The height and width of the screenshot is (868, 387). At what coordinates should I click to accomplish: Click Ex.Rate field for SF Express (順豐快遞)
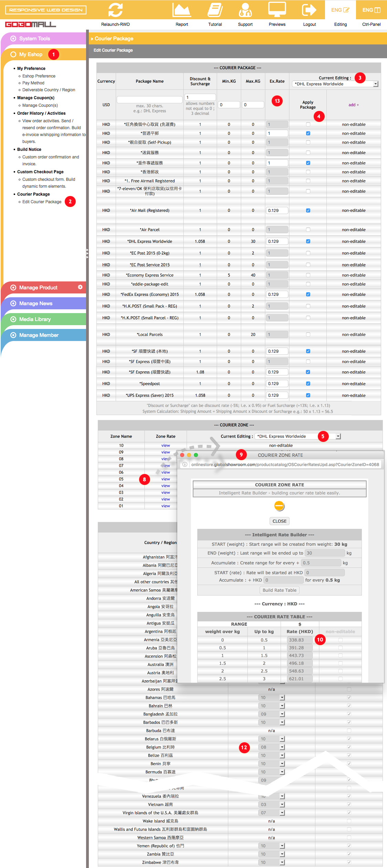pyautogui.click(x=277, y=372)
